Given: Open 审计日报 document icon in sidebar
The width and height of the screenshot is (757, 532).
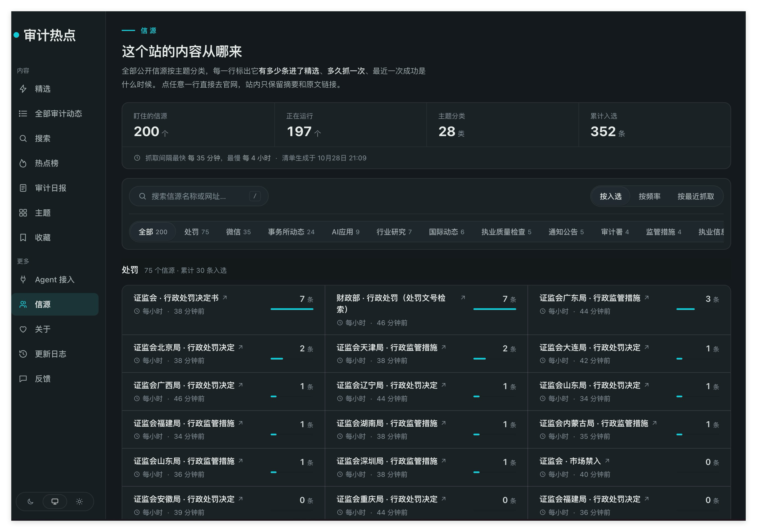Looking at the screenshot, I should coord(23,188).
